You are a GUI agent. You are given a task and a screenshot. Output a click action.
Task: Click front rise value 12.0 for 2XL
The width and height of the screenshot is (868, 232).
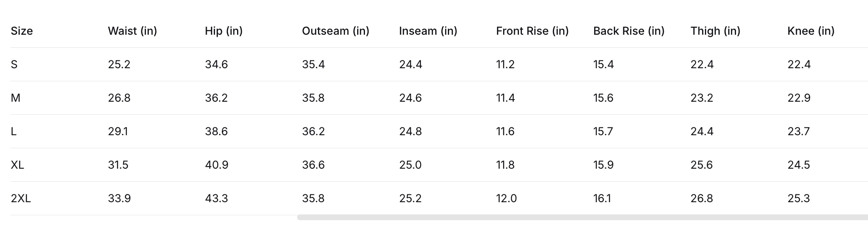coord(506,199)
